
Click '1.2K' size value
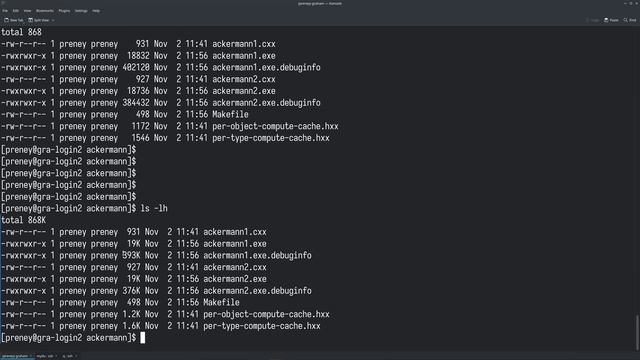point(131,315)
